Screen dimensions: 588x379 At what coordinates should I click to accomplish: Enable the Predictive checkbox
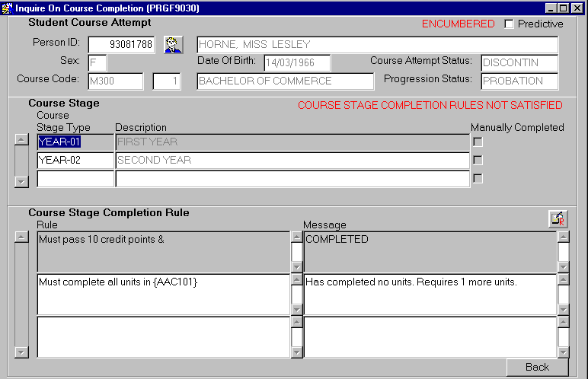click(x=509, y=24)
